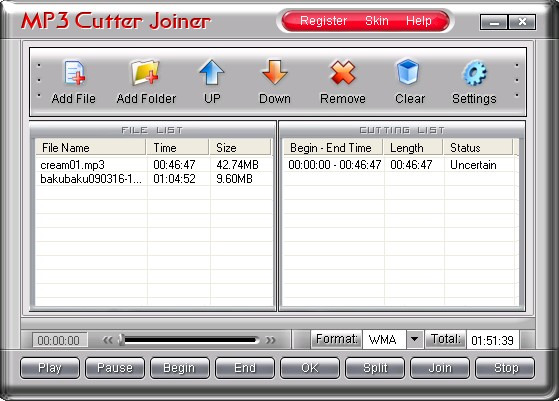
Task: Click the Time column header
Action: (x=178, y=148)
